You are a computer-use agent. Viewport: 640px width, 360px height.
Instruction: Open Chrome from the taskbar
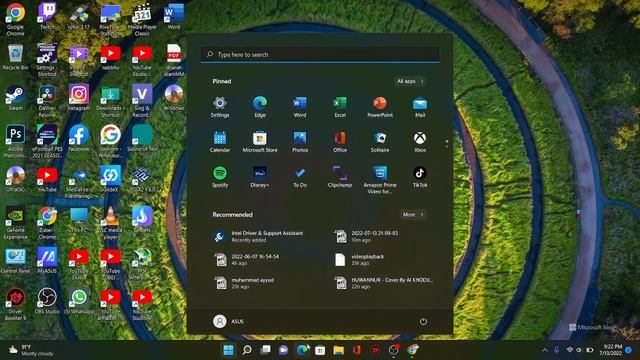pyautogui.click(x=412, y=350)
